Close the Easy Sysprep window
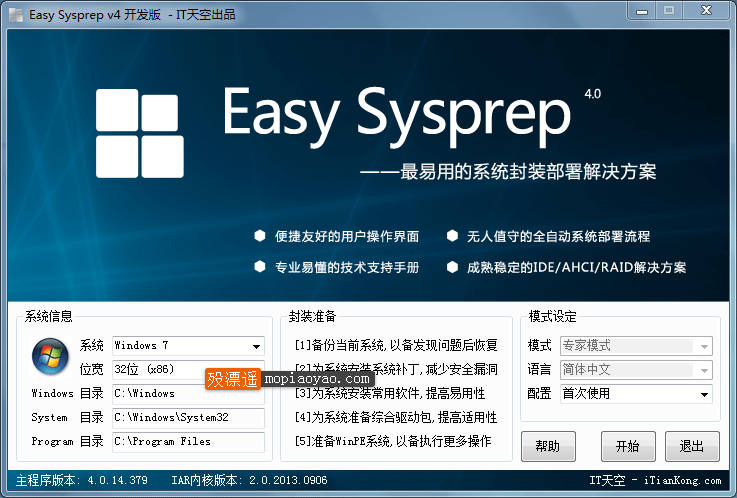This screenshot has width=737, height=498. (706, 10)
